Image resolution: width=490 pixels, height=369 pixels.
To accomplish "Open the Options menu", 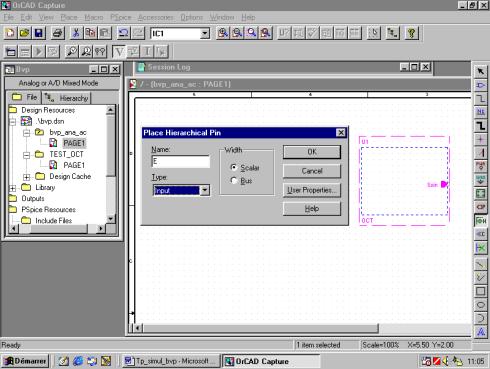I will tap(192, 17).
